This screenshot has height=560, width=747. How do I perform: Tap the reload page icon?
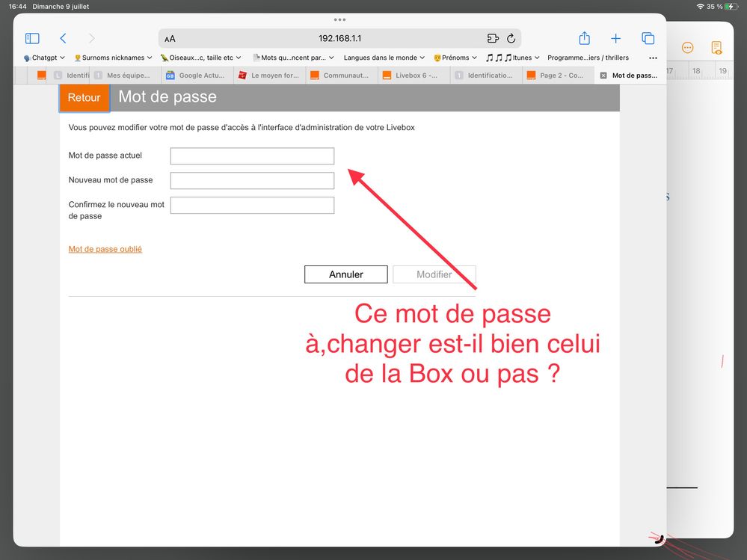pyautogui.click(x=511, y=38)
